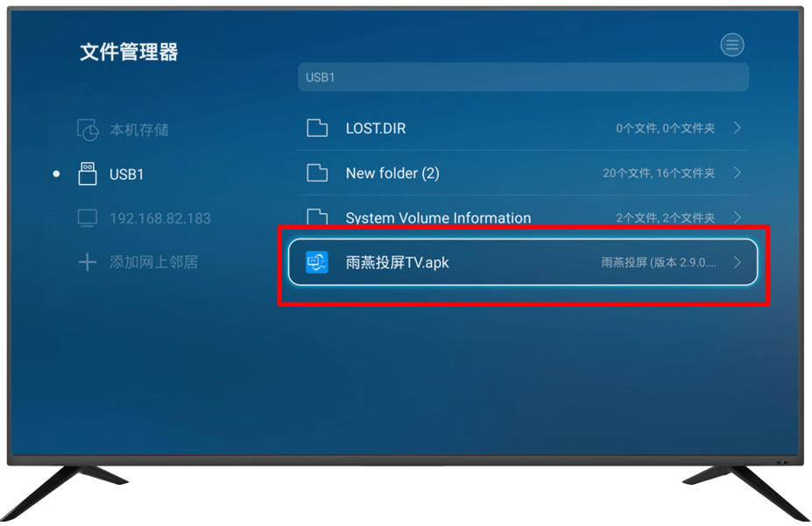Click the System Volume Information folder icon

point(317,217)
